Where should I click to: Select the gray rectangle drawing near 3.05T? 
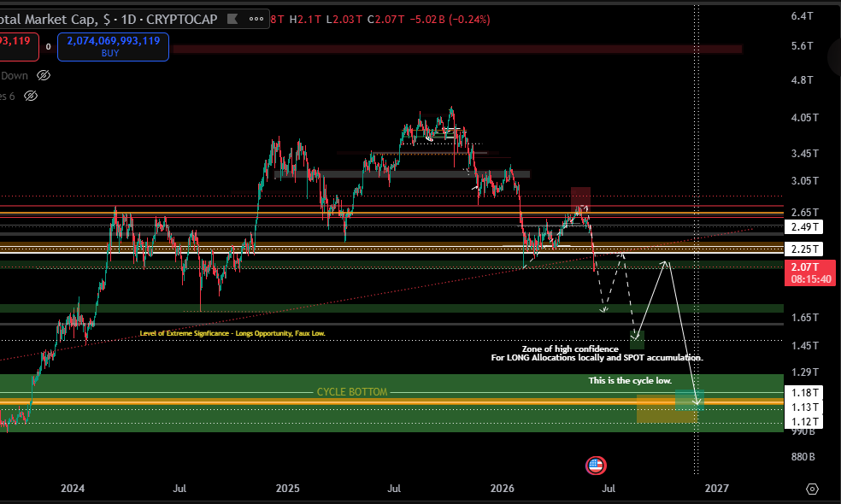[402, 174]
